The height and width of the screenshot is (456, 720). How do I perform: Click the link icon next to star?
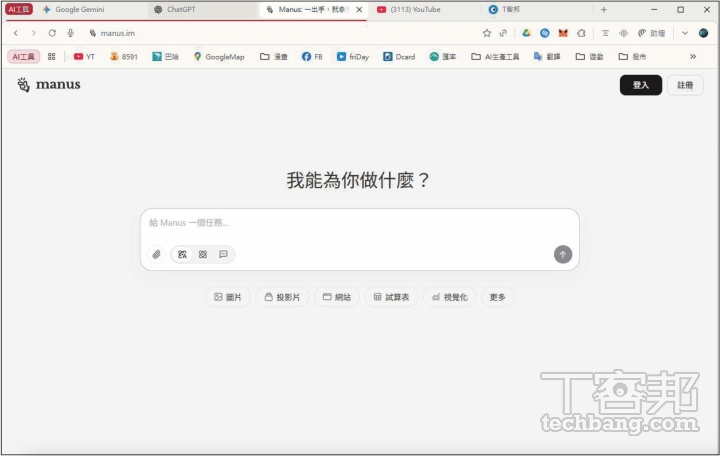503,33
